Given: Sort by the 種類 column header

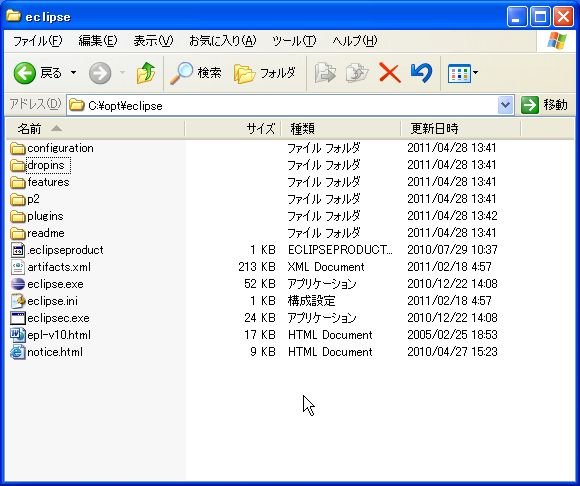Looking at the screenshot, I should click(341, 129).
